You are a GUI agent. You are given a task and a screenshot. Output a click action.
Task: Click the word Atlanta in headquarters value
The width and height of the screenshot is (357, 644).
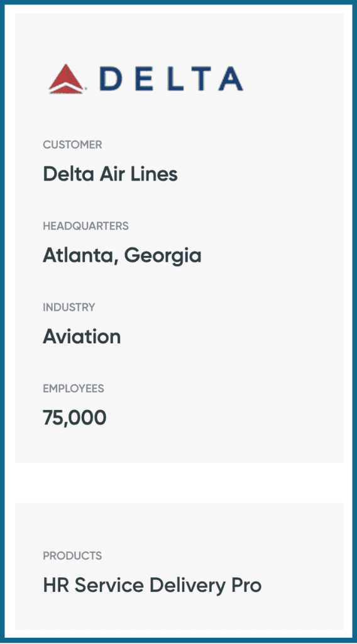(81, 255)
